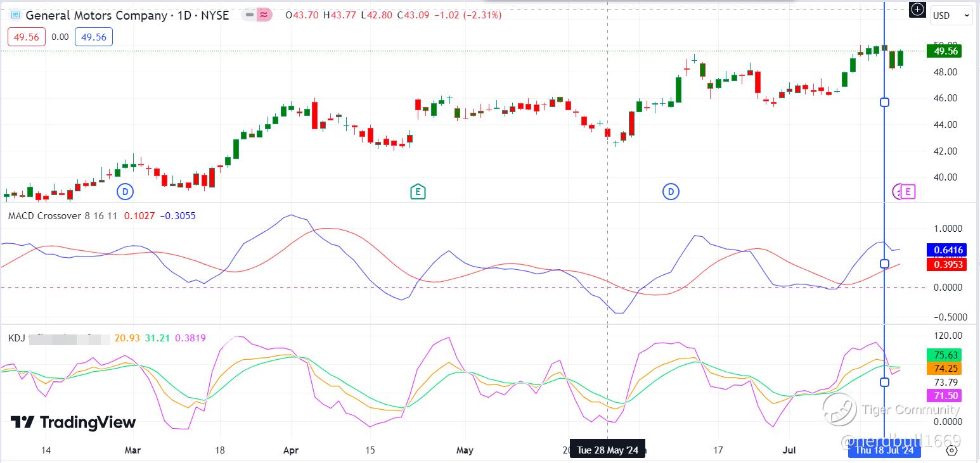Click the General Motors symbol logo icon
The image size is (980, 463).
[x=15, y=15]
